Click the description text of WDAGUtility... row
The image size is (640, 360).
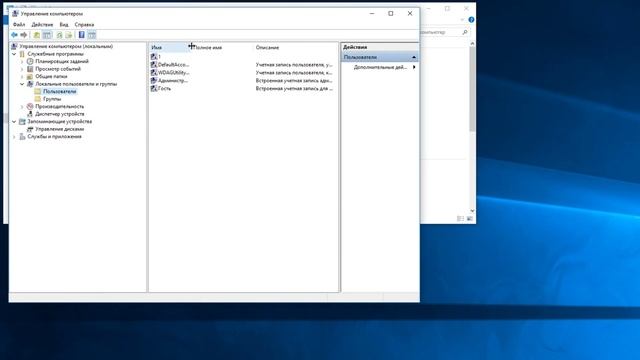coord(294,73)
